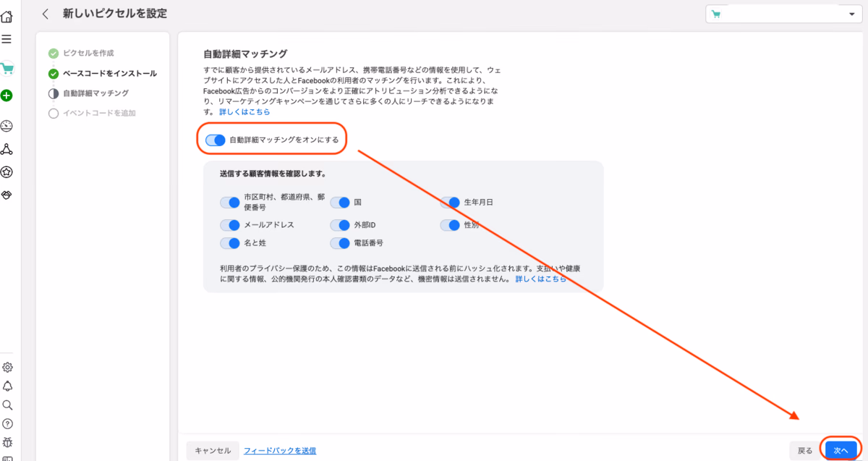The width and height of the screenshot is (868, 461).
Task: Click the 戻る button
Action: tap(805, 450)
